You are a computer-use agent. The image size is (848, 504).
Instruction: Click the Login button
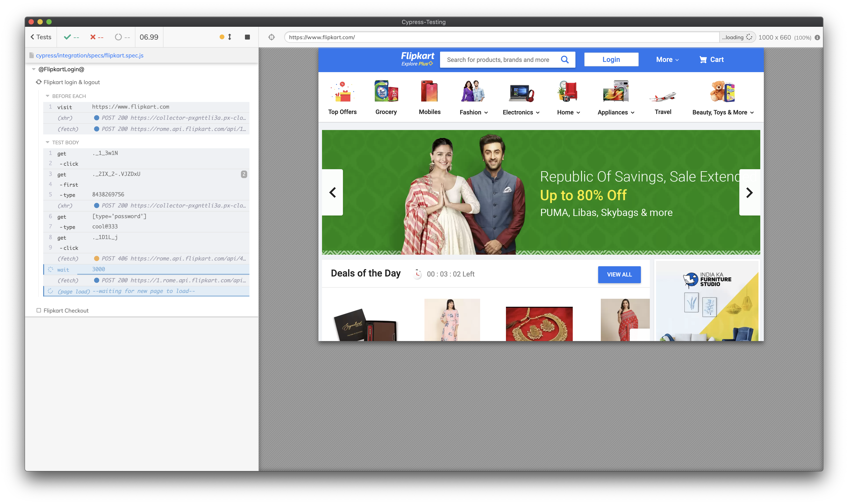point(611,59)
